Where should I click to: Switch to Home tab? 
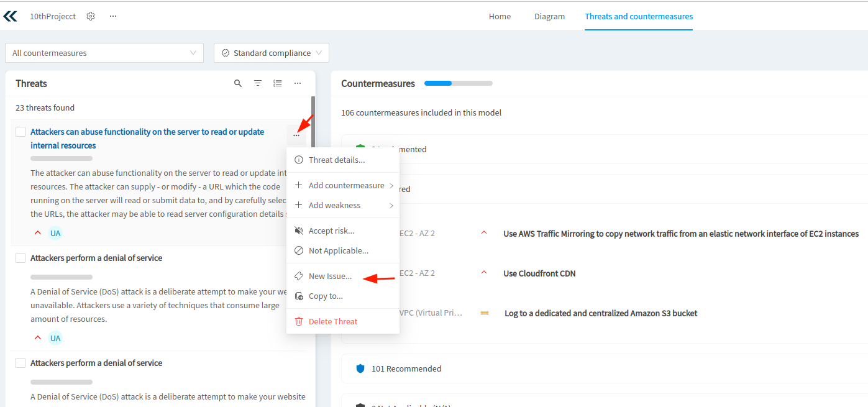pos(500,16)
